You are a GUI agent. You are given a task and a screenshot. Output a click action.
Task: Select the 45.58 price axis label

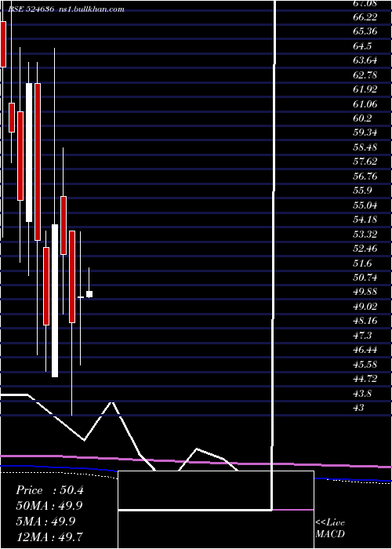[365, 365]
